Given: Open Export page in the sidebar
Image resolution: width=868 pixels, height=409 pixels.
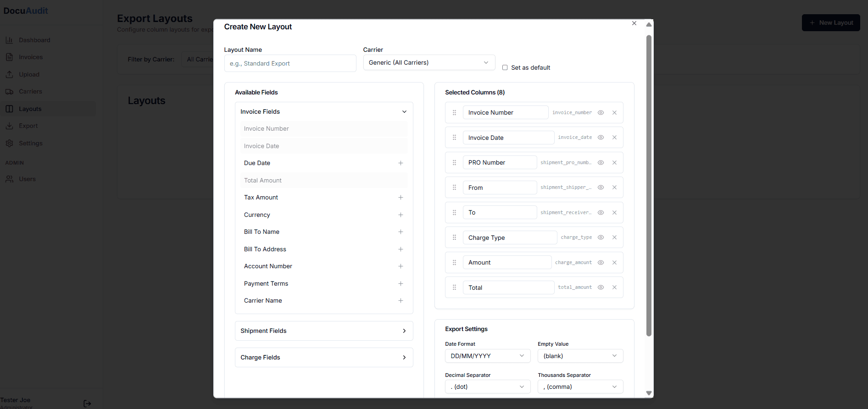Looking at the screenshot, I should [48, 126].
